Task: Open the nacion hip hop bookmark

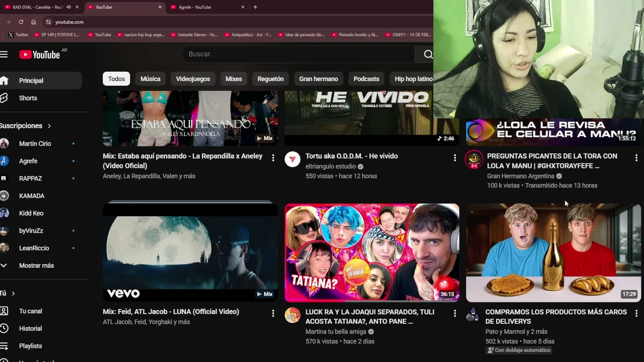Action: click(x=141, y=35)
